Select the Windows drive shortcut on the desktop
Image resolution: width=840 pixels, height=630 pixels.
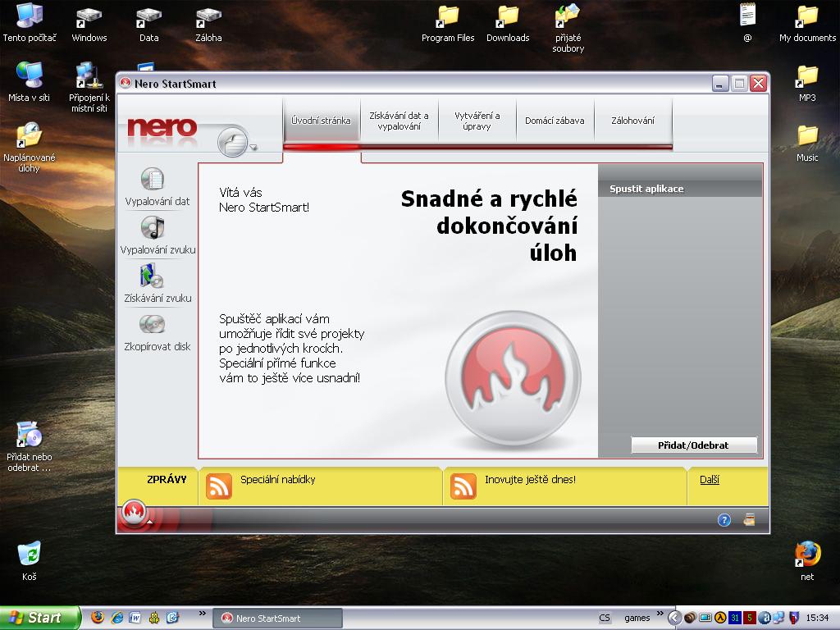pyautogui.click(x=89, y=22)
